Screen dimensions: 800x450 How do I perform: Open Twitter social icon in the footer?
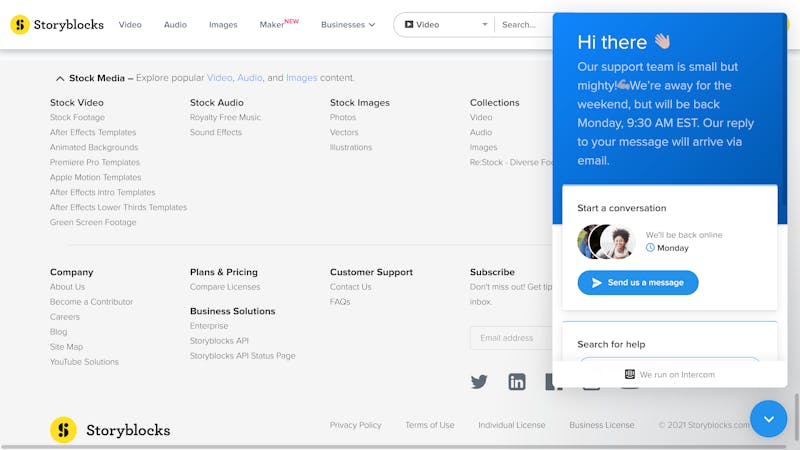[479, 382]
